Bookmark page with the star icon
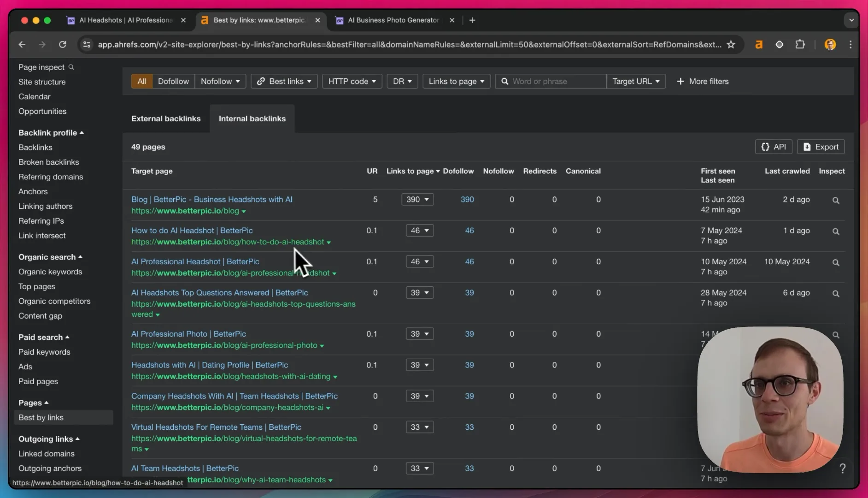 (x=731, y=45)
